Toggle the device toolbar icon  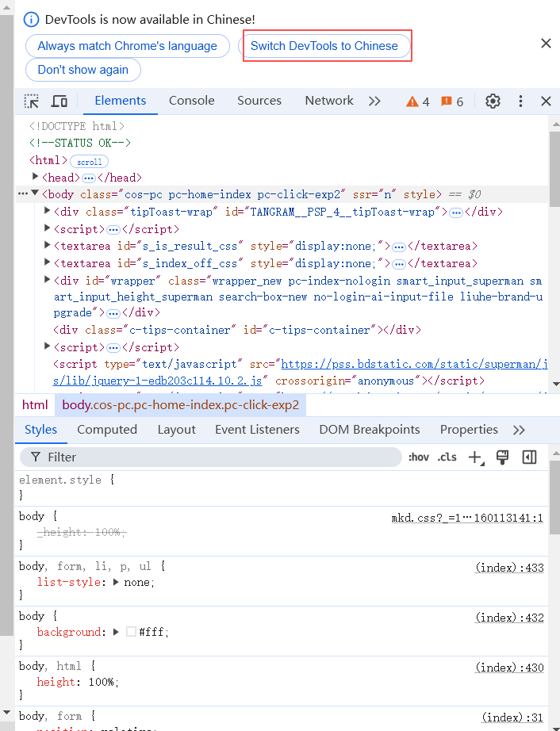click(x=59, y=101)
